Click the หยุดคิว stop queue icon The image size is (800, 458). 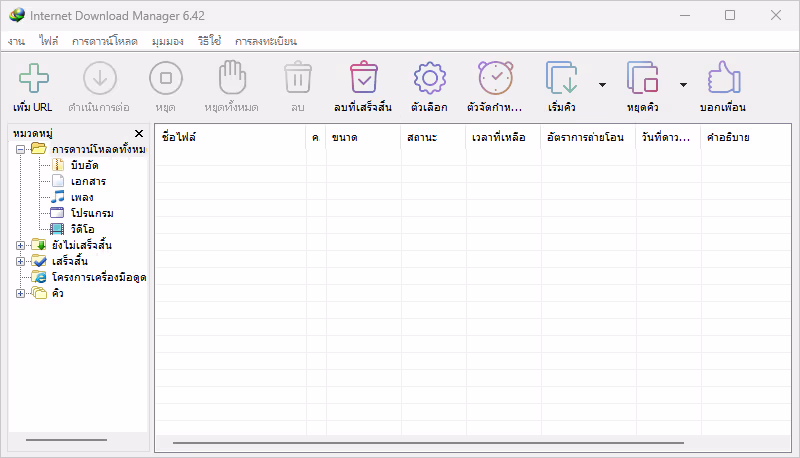pyautogui.click(x=643, y=79)
